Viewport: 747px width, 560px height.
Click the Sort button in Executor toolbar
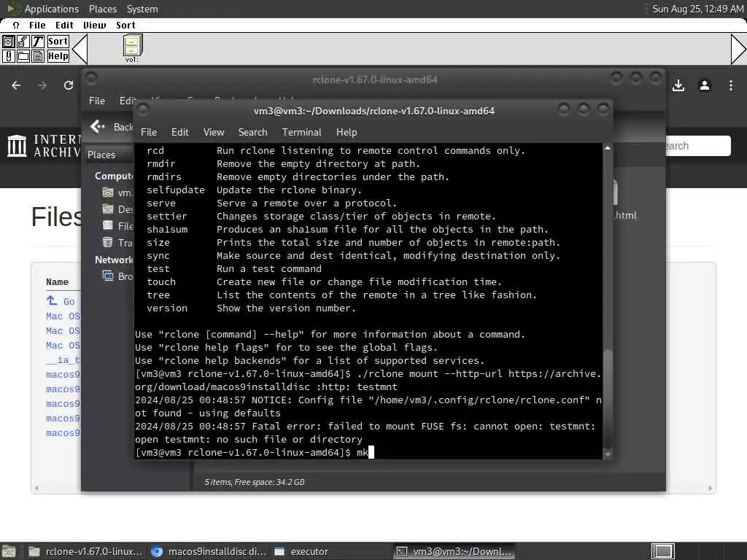(58, 42)
